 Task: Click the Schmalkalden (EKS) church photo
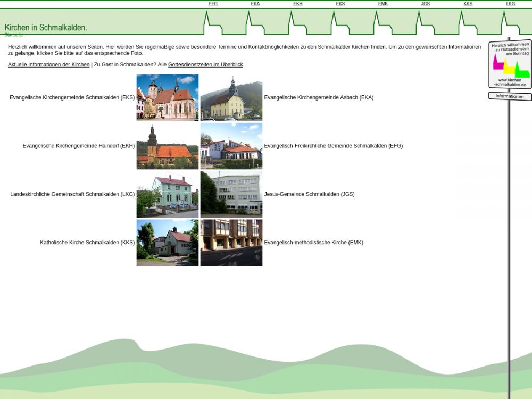pyautogui.click(x=168, y=97)
